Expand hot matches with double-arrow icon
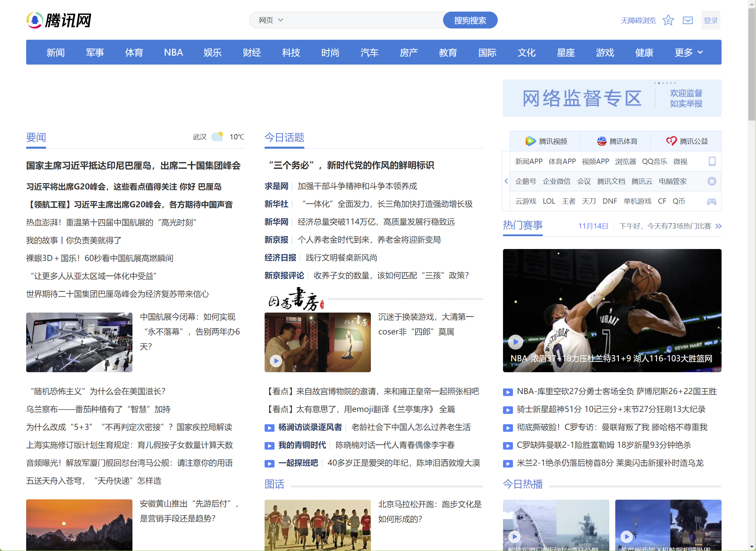Screen dimensions: 756x551 point(718,226)
